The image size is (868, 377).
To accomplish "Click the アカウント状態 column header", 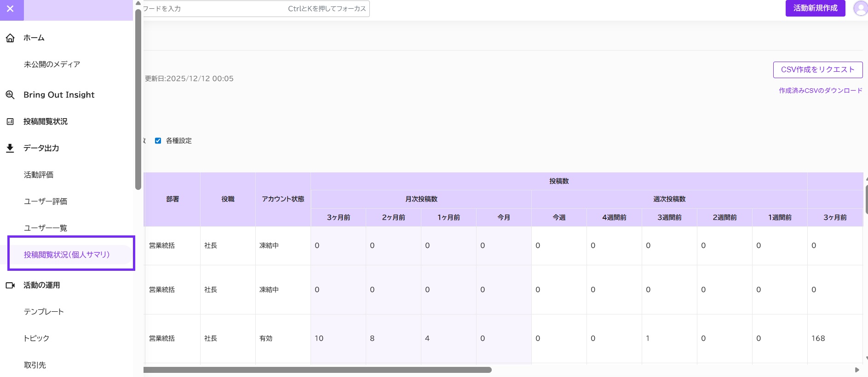I will [x=283, y=199].
